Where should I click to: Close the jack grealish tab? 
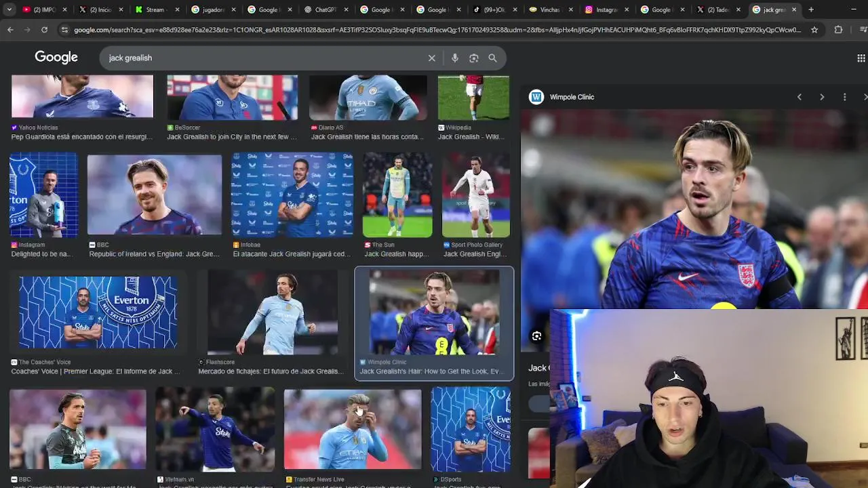pyautogui.click(x=794, y=9)
